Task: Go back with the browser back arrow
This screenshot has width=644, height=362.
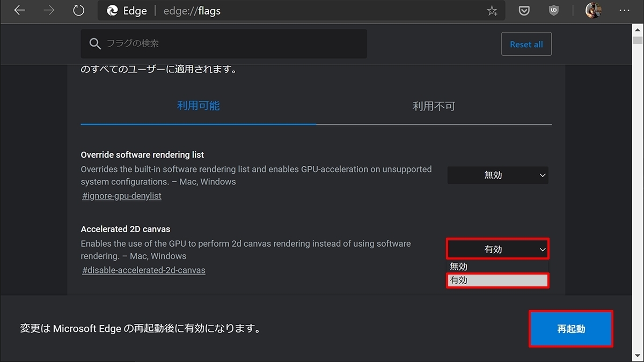Action: pos(20,11)
